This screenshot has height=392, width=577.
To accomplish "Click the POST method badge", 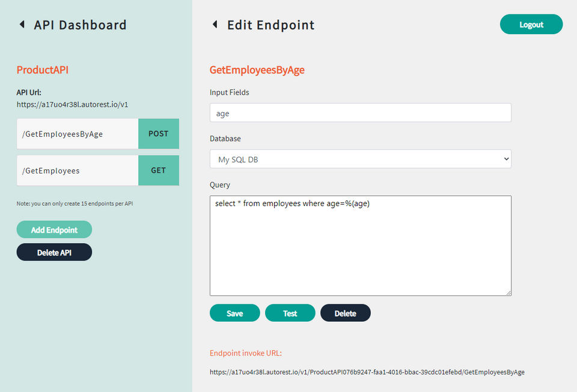I will point(159,134).
